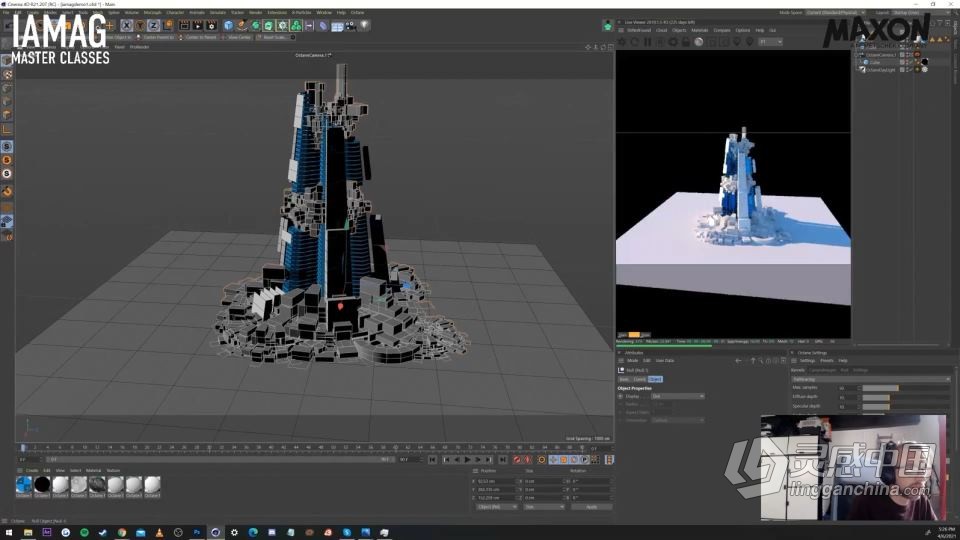
Task: Adjust the Max samples slider
Action: click(906, 388)
